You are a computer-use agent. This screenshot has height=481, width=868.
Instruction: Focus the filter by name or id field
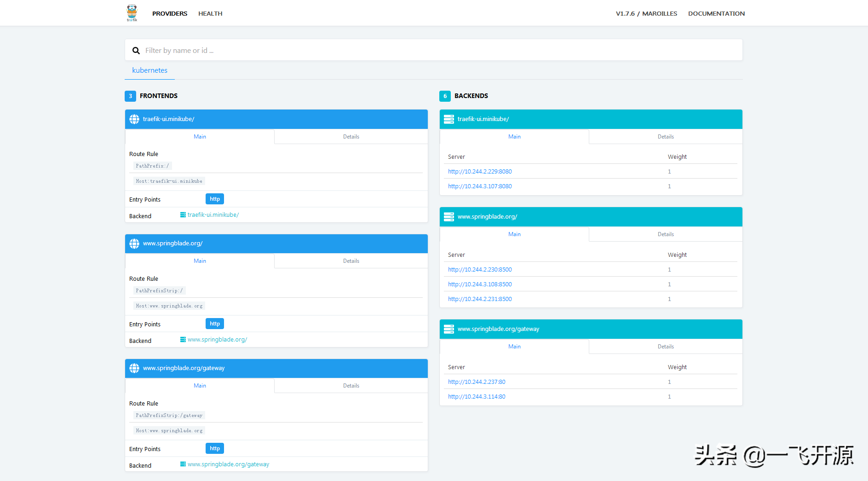(434, 50)
